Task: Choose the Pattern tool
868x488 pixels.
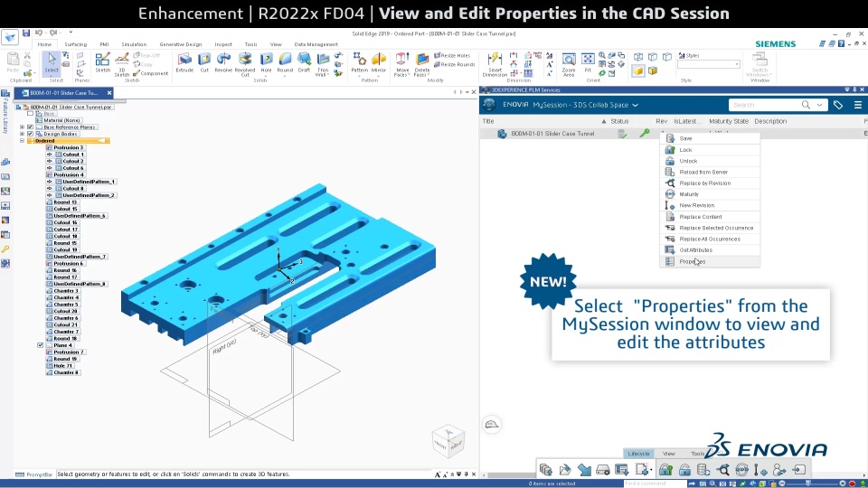Action: click(x=359, y=62)
